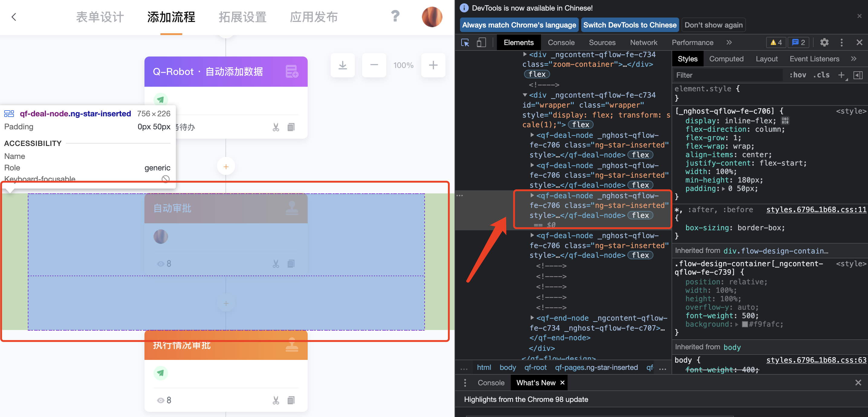Open the user avatar menu
The image size is (868, 417).
point(432,17)
